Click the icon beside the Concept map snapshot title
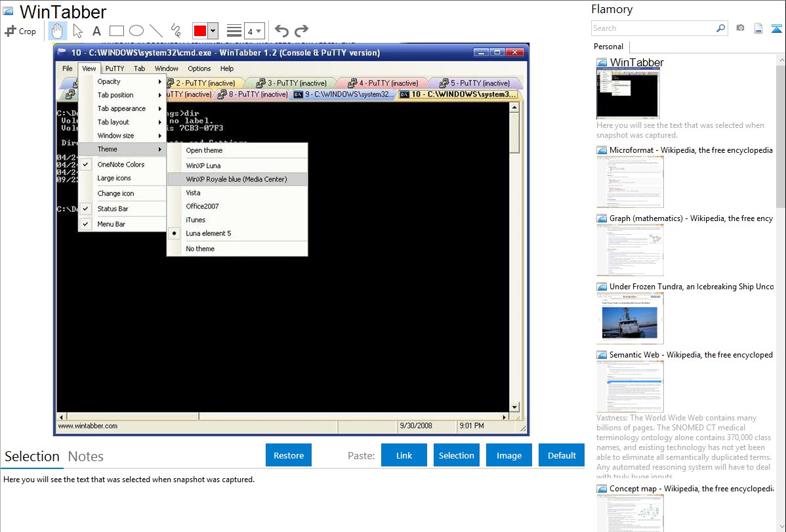Screen dimensions: 786x532 pos(602,489)
